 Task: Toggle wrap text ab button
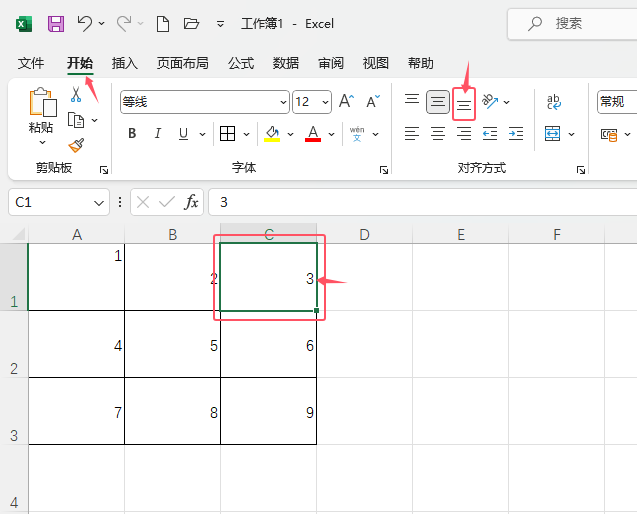tap(553, 102)
